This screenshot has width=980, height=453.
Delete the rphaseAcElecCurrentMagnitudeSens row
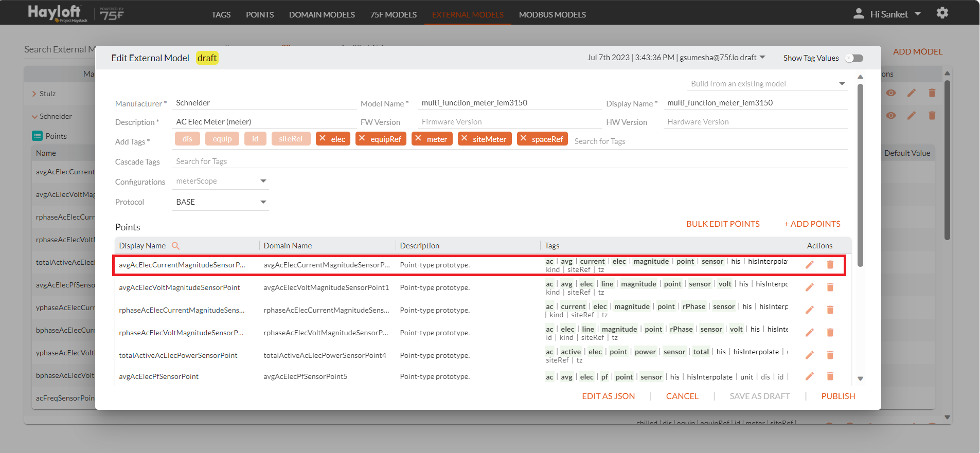click(830, 310)
